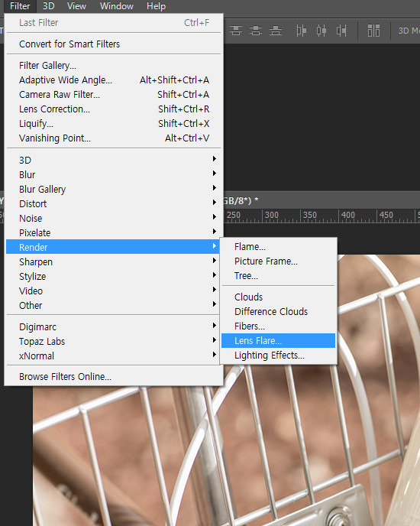Open Fibers... filter
The image size is (420, 526).
coord(278,326)
